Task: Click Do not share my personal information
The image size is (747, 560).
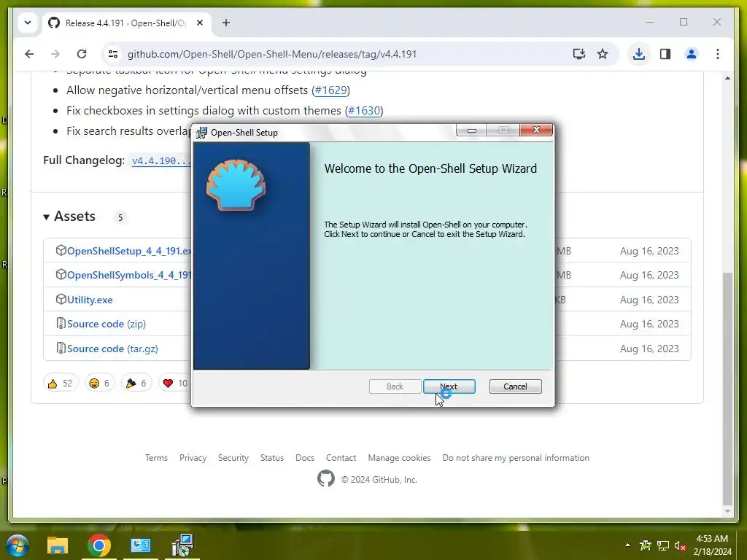Action: click(x=516, y=458)
